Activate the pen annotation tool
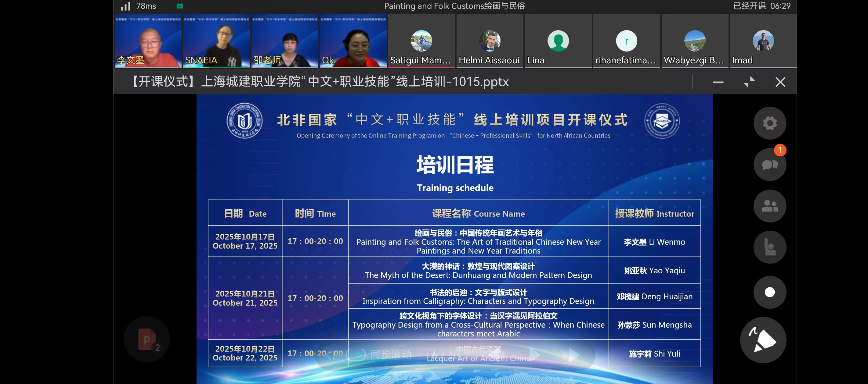 (763, 340)
